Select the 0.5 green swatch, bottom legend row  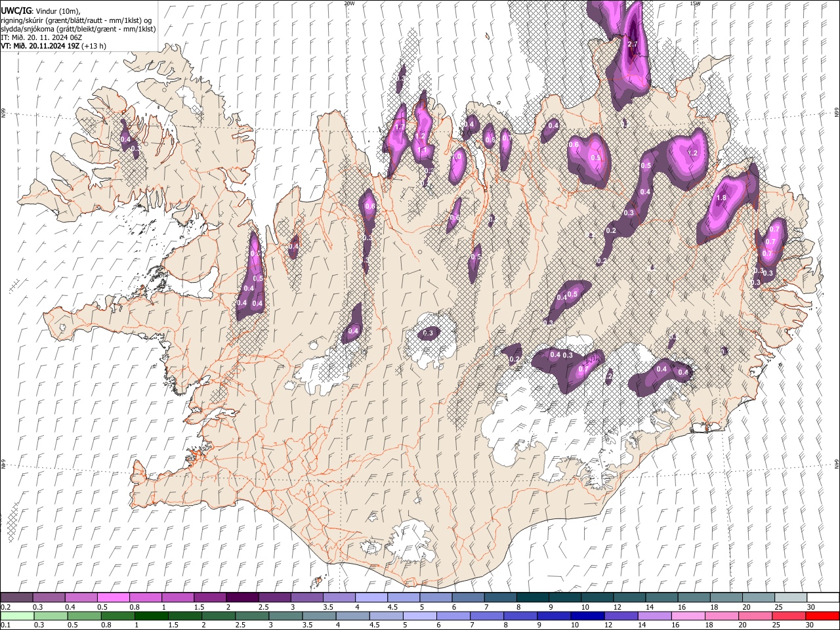tap(84, 616)
